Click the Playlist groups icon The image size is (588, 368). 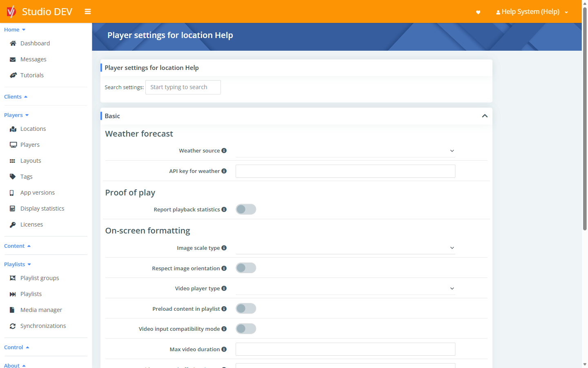click(13, 278)
